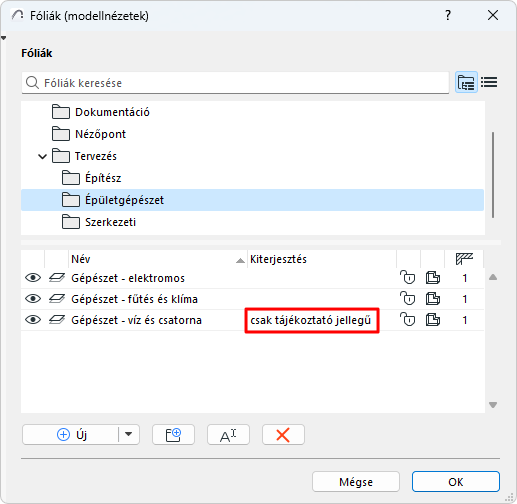Collapse the Tervezés folder chevron

click(x=42, y=156)
